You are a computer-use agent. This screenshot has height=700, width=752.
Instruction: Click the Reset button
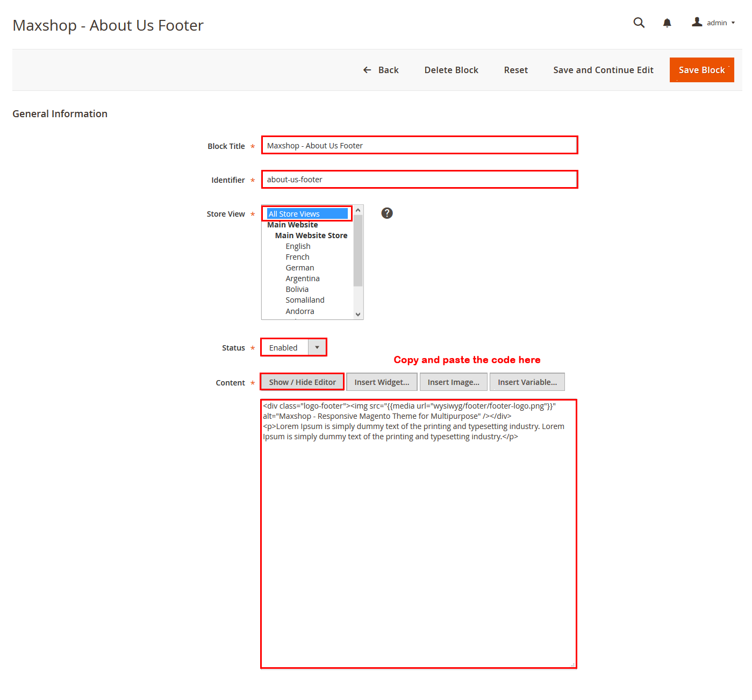click(516, 70)
